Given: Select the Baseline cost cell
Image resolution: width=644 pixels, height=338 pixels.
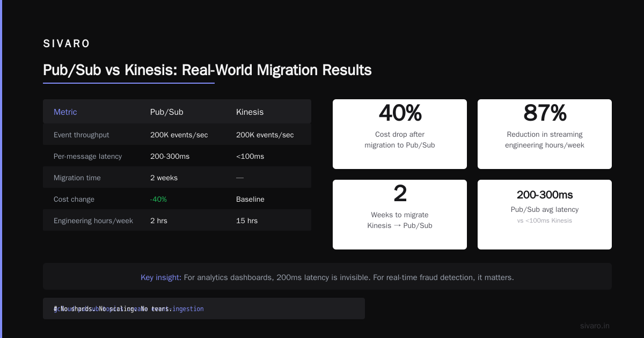Looking at the screenshot, I should tap(250, 199).
